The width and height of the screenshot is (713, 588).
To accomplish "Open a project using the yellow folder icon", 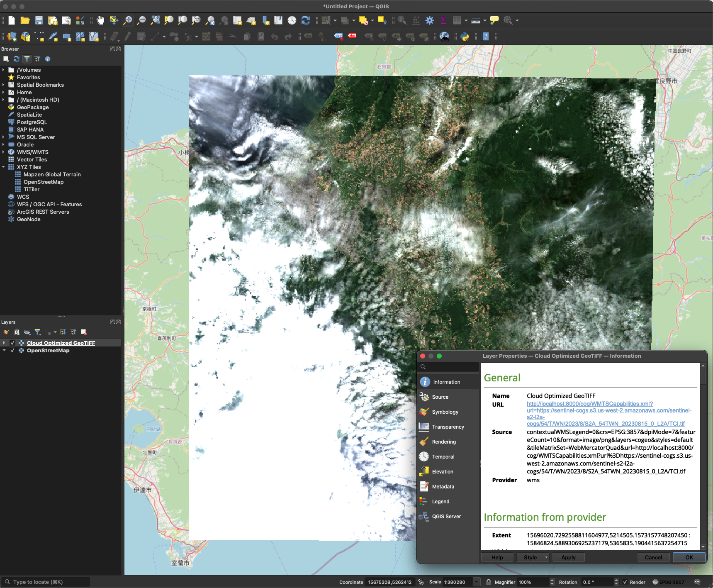I will (25, 20).
